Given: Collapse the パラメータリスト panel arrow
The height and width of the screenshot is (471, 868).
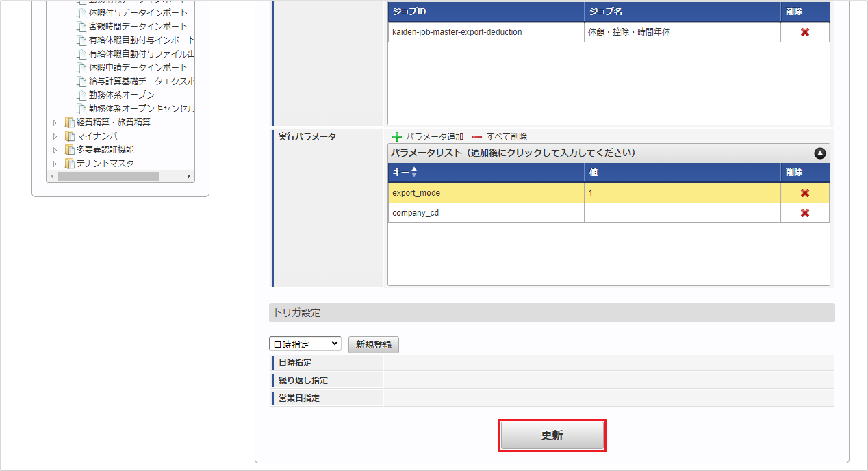Looking at the screenshot, I should coord(820,153).
